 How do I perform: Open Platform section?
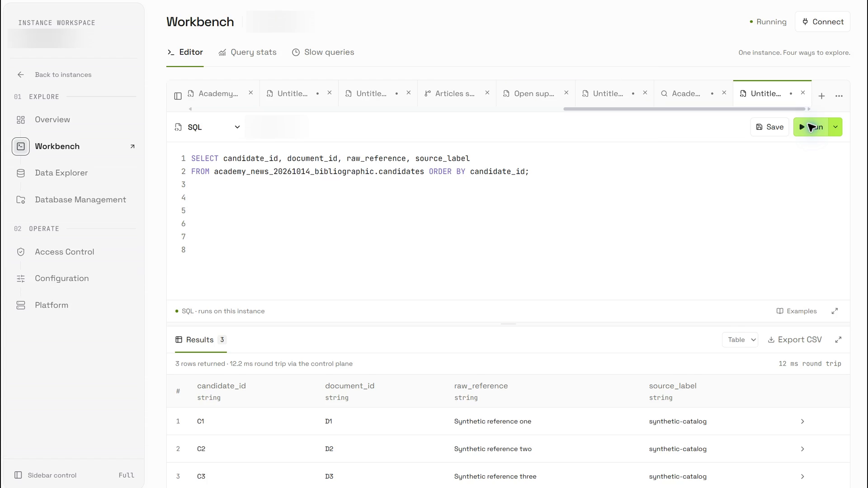[52, 305]
